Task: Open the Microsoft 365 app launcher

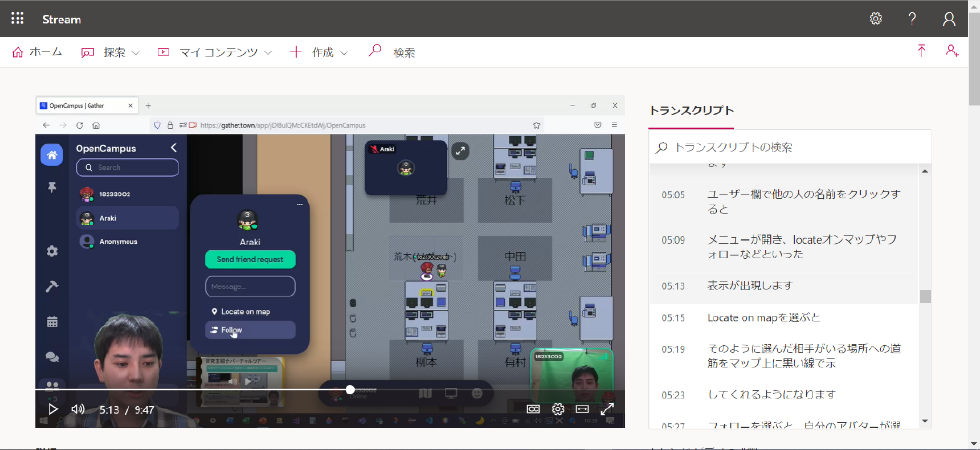Action: 18,19
